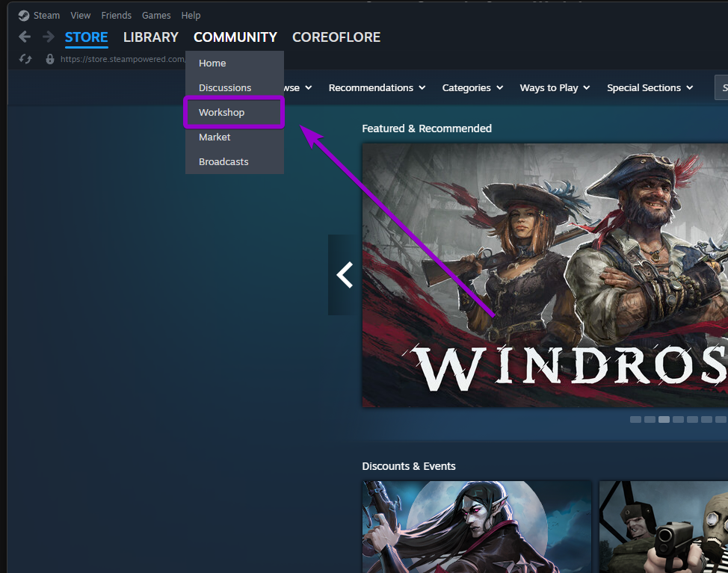Select the fourth carousel page indicator

pos(679,419)
